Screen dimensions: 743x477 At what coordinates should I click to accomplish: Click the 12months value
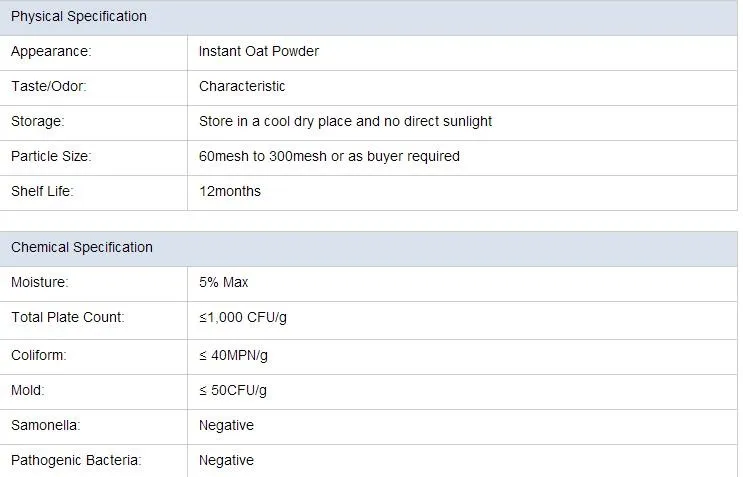[x=230, y=191]
